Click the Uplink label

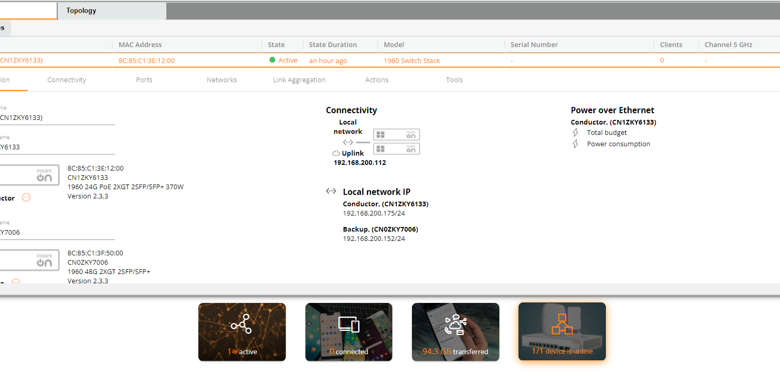pos(353,153)
